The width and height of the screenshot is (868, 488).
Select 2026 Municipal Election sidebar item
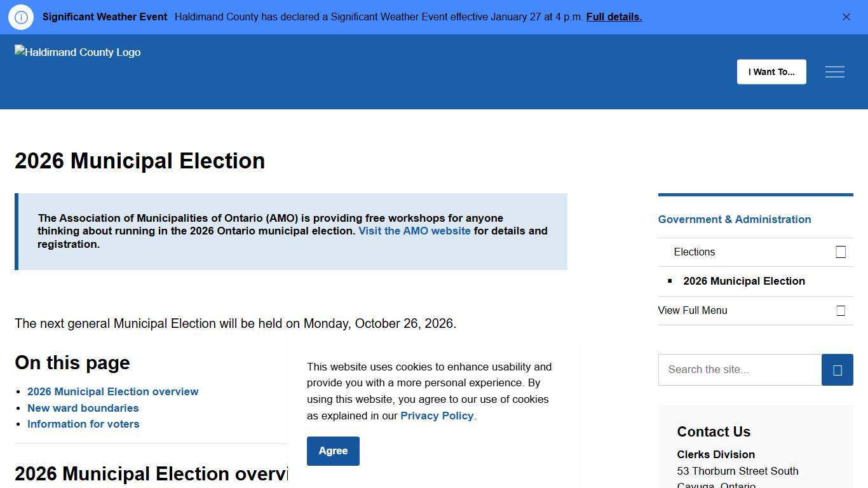click(743, 281)
